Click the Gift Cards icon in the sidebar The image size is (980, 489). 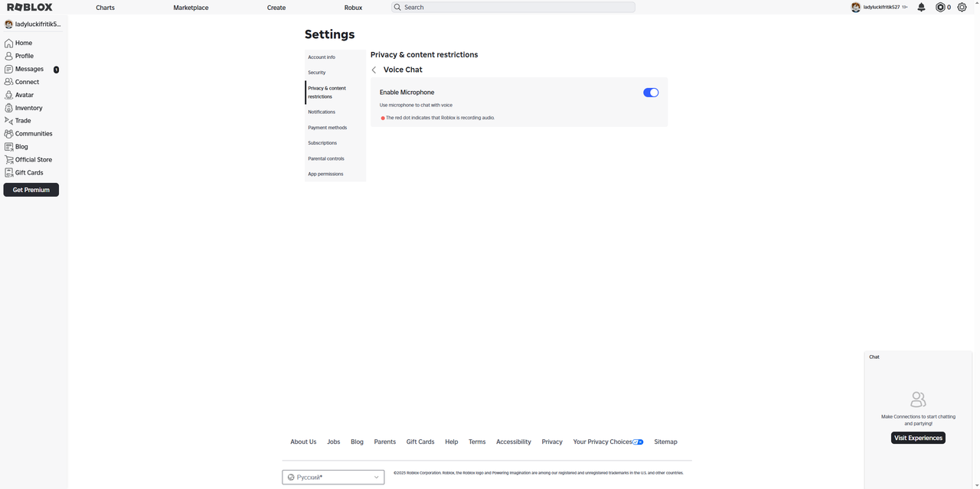[x=8, y=172]
